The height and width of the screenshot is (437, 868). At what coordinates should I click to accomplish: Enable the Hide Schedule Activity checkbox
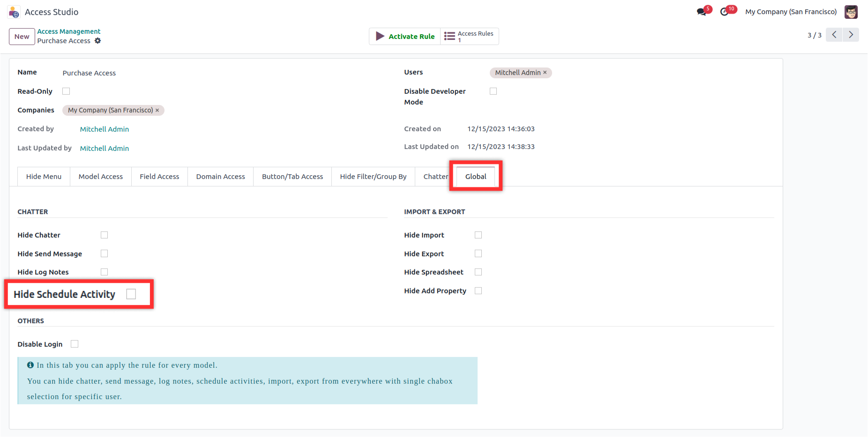pos(131,294)
